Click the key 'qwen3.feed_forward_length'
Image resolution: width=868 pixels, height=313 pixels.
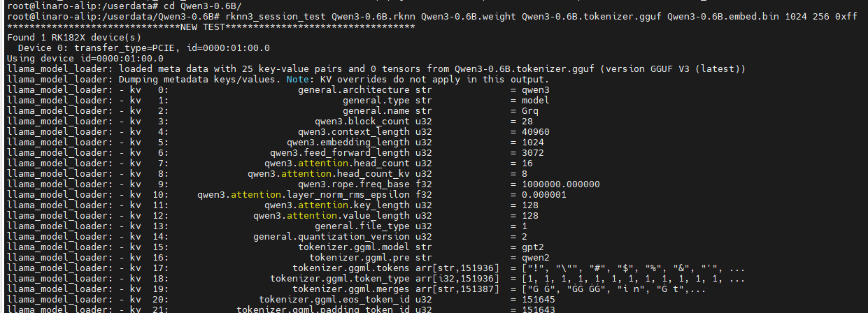340,152
